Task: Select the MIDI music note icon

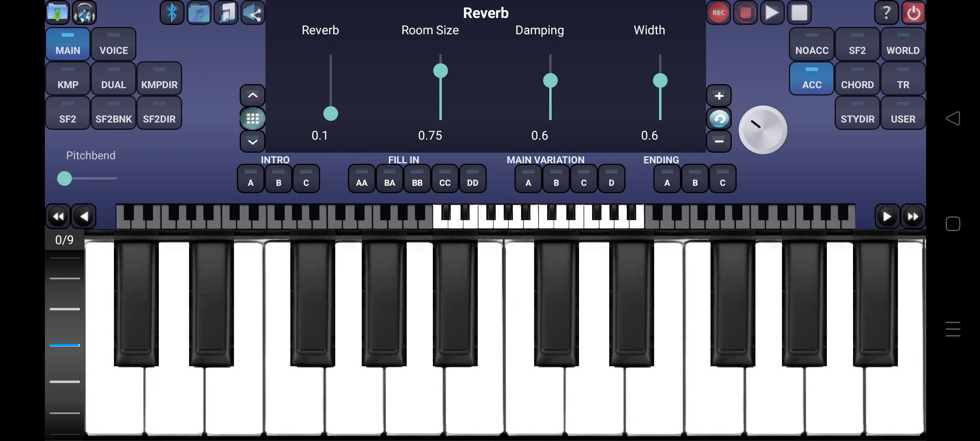Action: coord(226,12)
